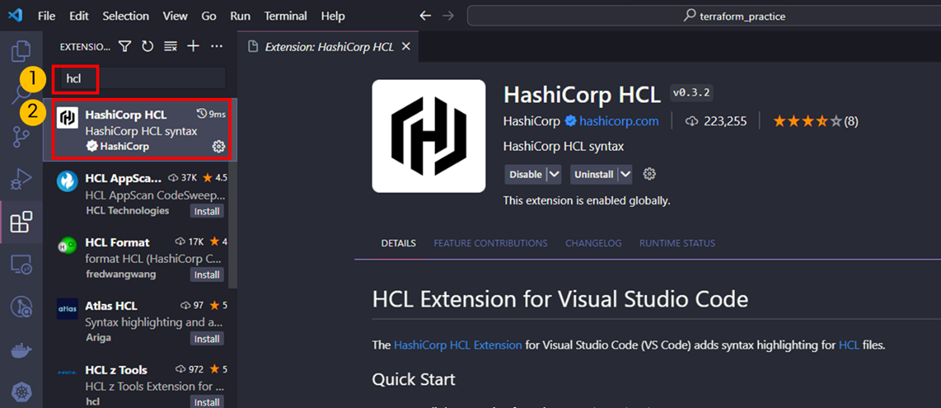Switch to the DETAILS tab
The width and height of the screenshot is (941, 408).
tap(398, 244)
